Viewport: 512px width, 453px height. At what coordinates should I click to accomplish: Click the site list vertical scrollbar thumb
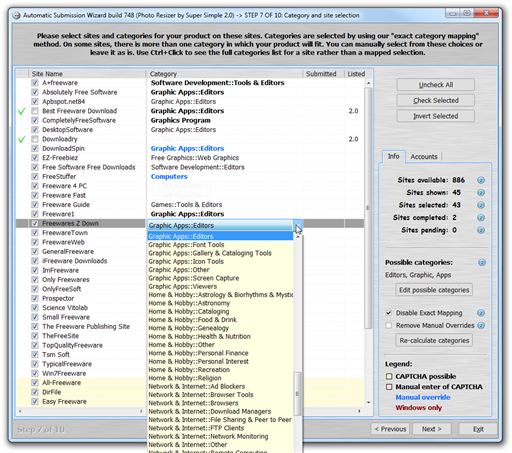point(368,207)
